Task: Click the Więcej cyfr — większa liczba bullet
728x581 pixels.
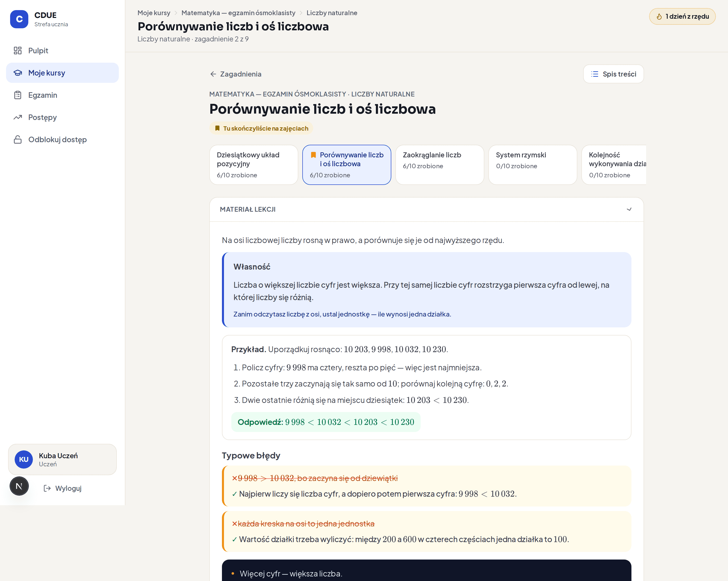Action: (287, 574)
